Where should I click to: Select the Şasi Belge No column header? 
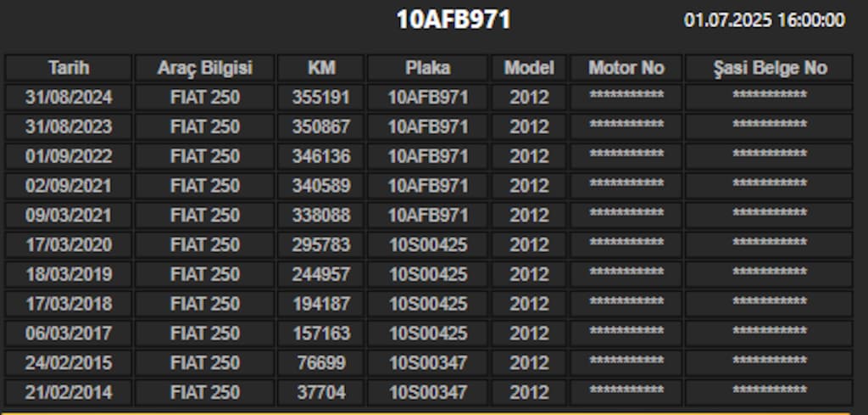click(x=769, y=68)
